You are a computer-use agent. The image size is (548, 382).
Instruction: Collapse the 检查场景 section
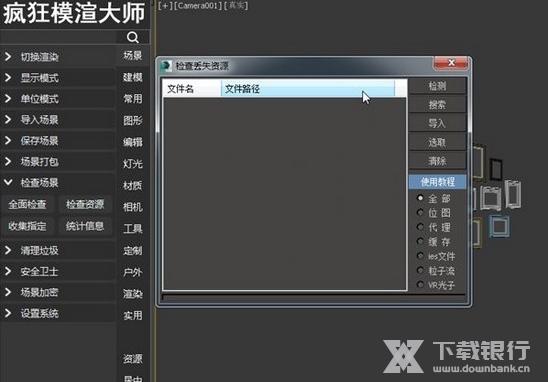(x=58, y=183)
